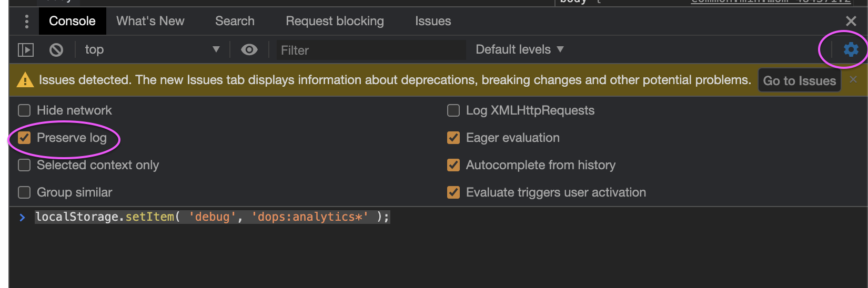Toggle the console settings gear

pyautogui.click(x=851, y=49)
